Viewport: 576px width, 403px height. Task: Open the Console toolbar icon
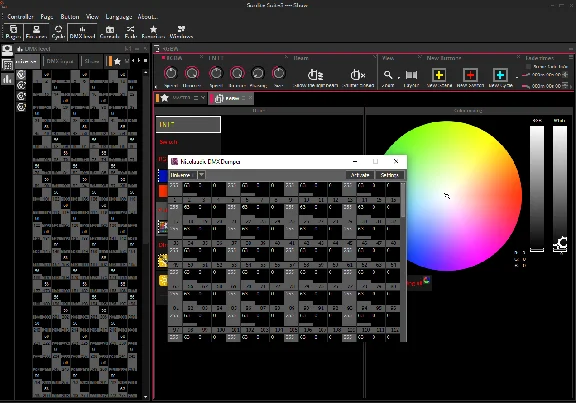coord(109,32)
